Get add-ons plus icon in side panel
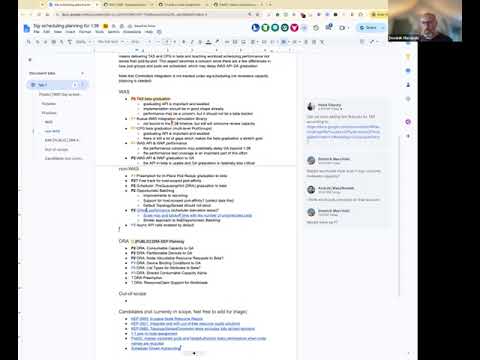The width and height of the screenshot is (480, 360). 408,136
